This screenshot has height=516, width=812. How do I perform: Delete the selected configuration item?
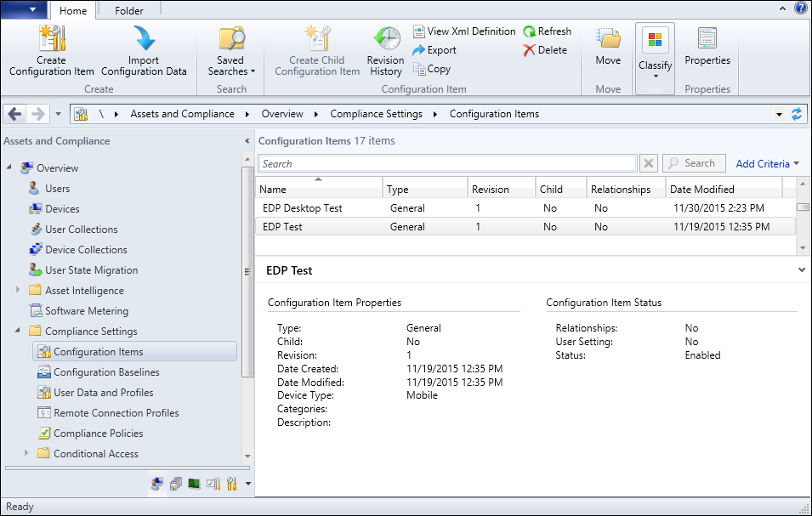tap(545, 50)
